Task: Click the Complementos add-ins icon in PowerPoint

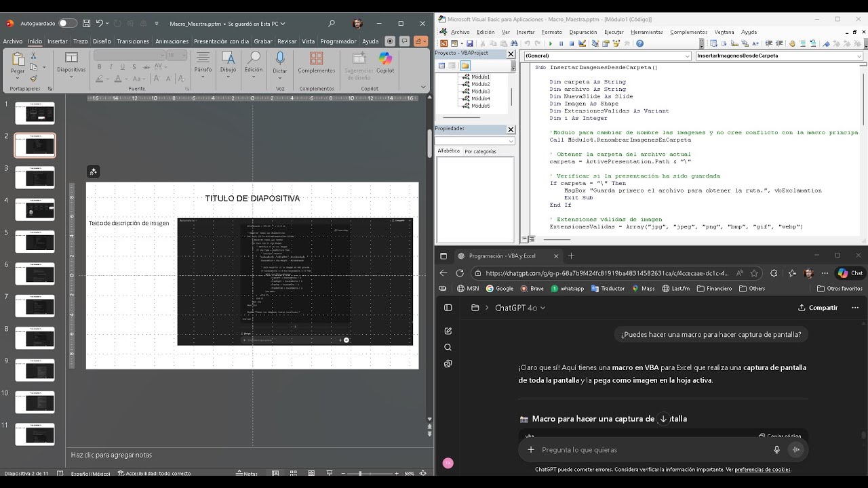Action: [316, 59]
